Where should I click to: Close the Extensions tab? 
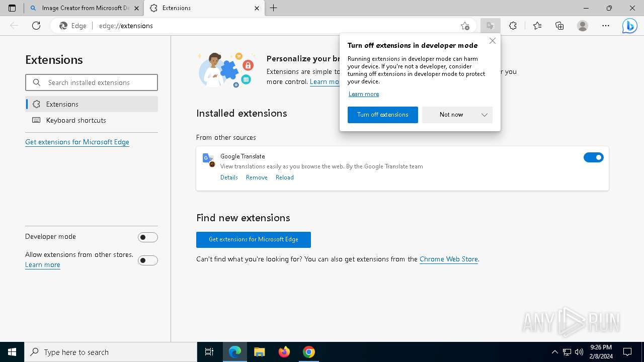point(257,8)
